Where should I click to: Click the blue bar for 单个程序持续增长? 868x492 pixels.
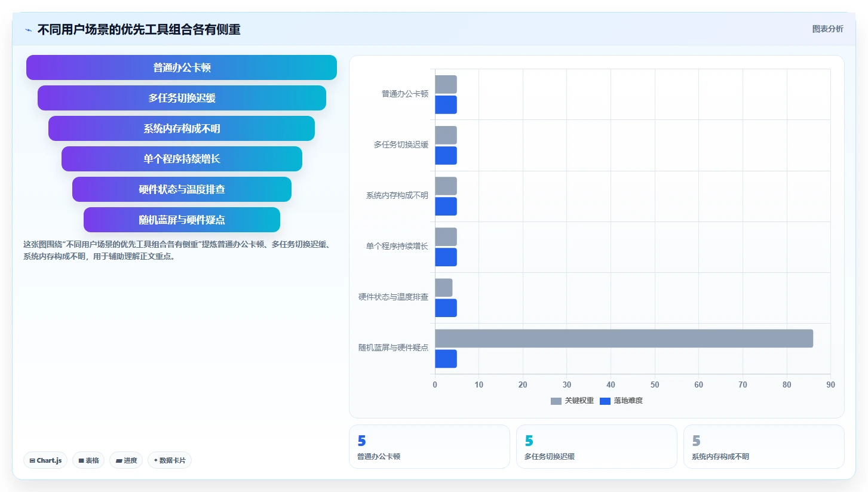tap(446, 257)
